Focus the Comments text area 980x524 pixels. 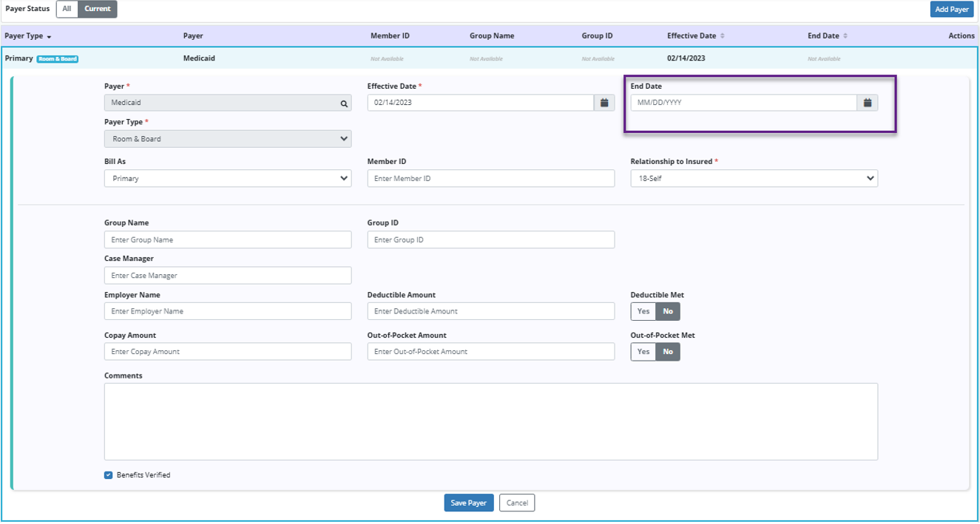[490, 421]
